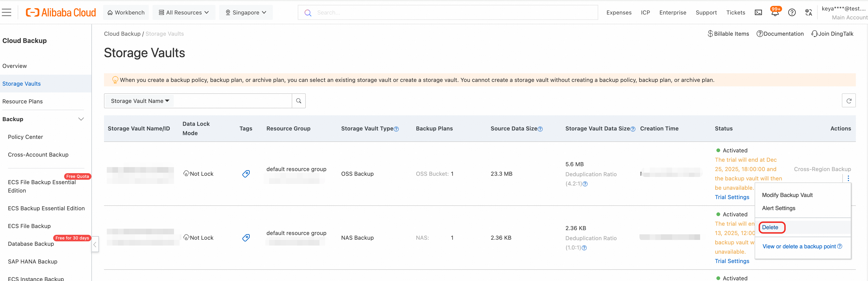
Task: Open more actions dots for OSS vault
Action: coord(848,179)
